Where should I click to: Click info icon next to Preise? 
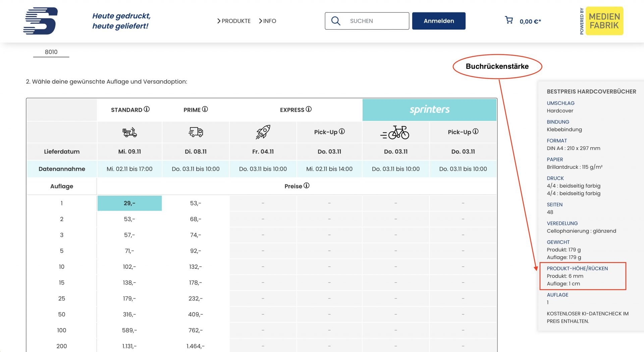point(307,186)
